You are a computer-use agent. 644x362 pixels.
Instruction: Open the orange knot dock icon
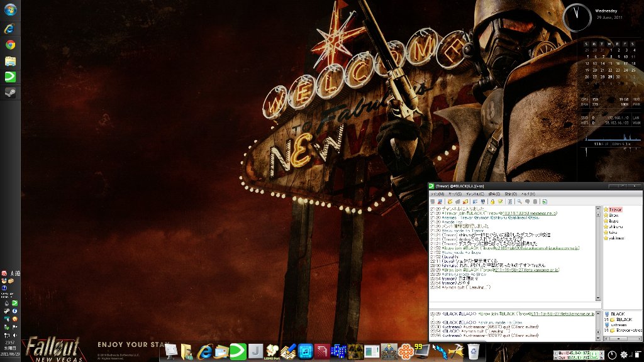[406, 352]
